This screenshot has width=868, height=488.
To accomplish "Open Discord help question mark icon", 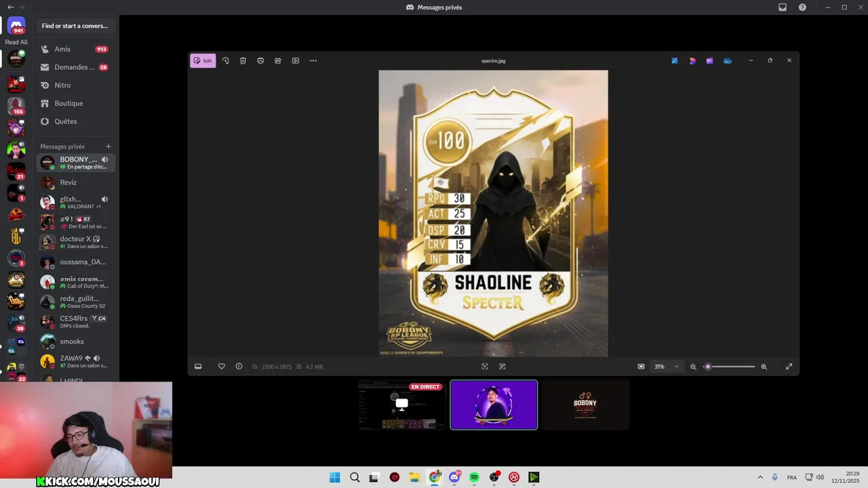I will tap(802, 7).
